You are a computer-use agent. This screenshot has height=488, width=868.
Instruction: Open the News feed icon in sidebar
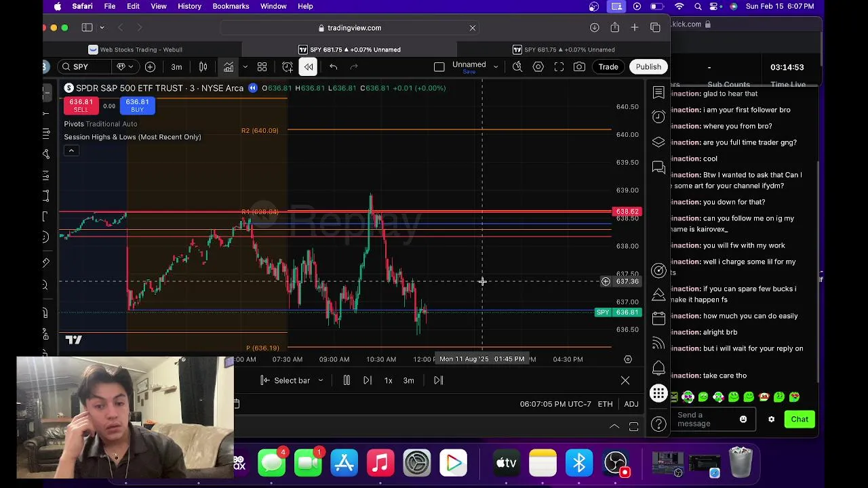pos(658,343)
